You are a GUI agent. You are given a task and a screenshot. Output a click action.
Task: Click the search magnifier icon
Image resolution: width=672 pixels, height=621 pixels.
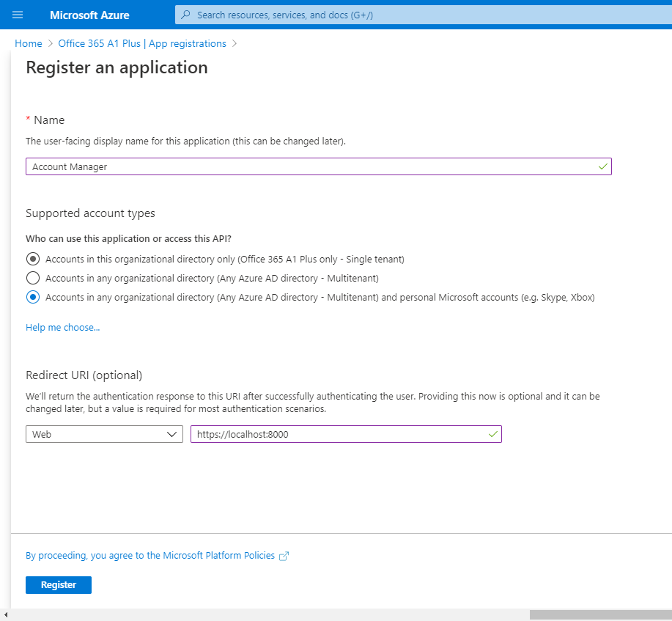click(x=185, y=15)
